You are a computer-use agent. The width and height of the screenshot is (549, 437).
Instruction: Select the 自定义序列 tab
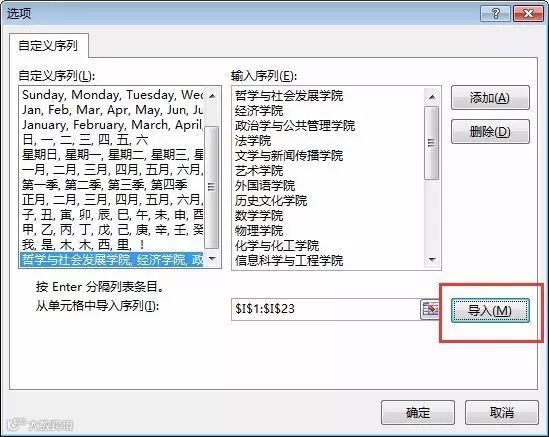pos(48,46)
